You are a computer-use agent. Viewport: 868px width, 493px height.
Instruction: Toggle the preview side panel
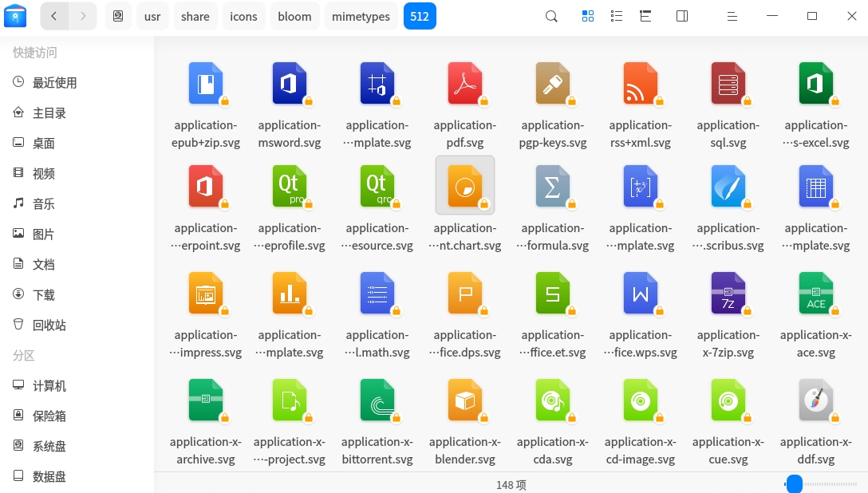682,16
